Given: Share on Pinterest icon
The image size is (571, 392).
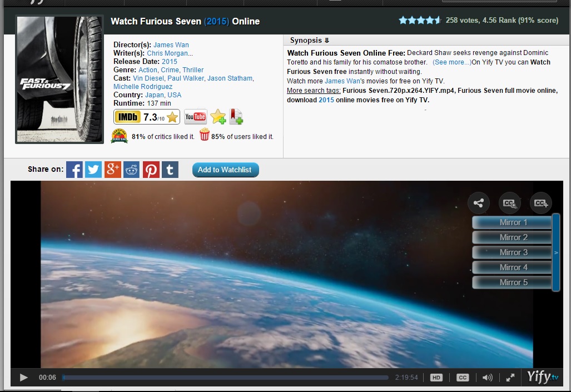Looking at the screenshot, I should [151, 170].
